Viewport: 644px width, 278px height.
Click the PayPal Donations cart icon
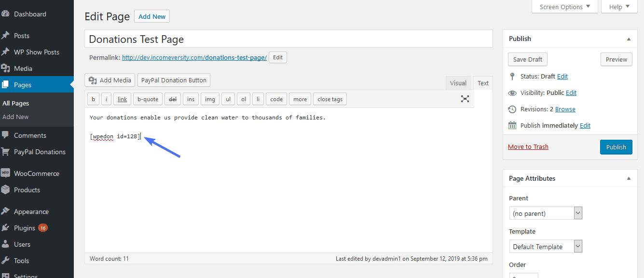pyautogui.click(x=6, y=152)
